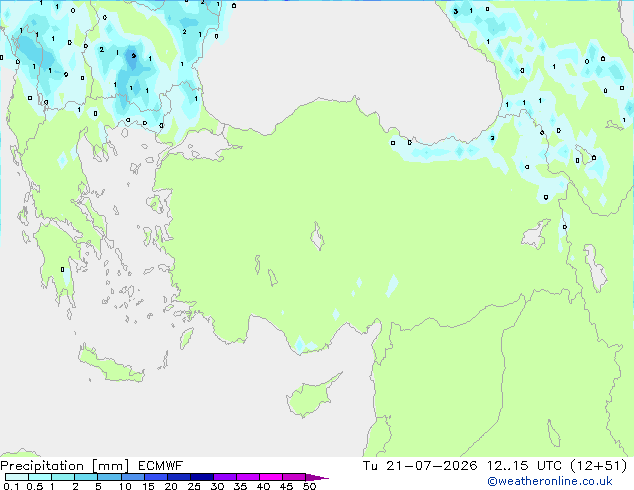Screen dimensions: 634x490
Task: Click the '12..15 UTC' time range text
Action: tap(524, 466)
